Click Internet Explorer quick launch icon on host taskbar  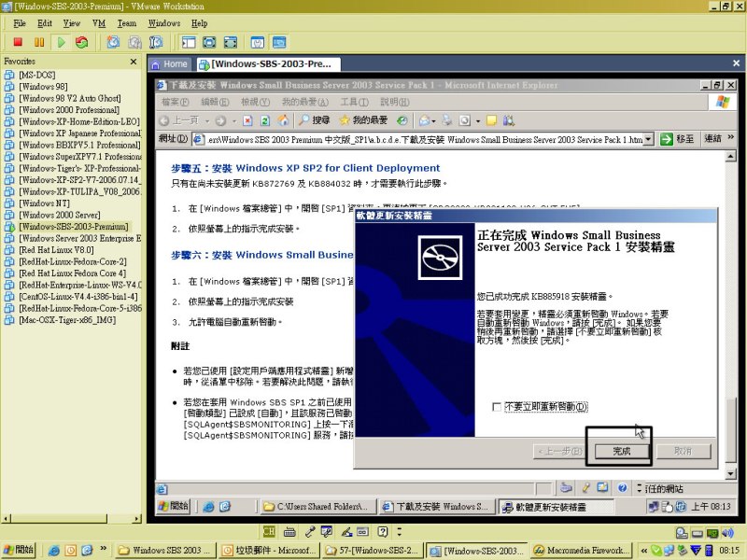point(54,551)
